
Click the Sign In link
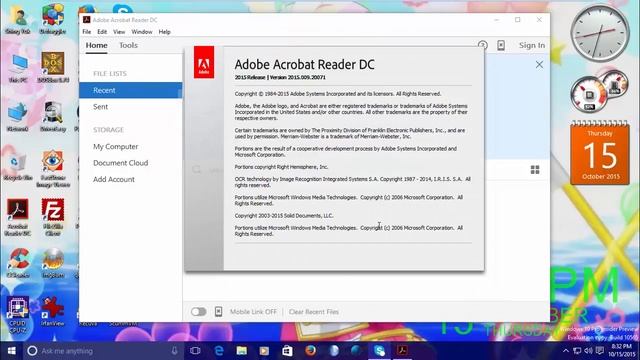point(532,45)
